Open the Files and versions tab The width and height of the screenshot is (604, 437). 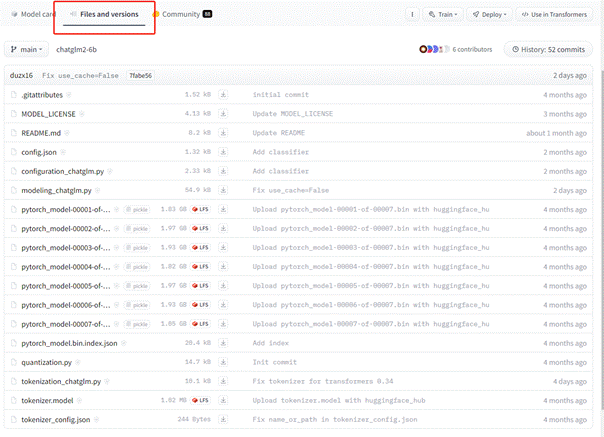point(104,15)
